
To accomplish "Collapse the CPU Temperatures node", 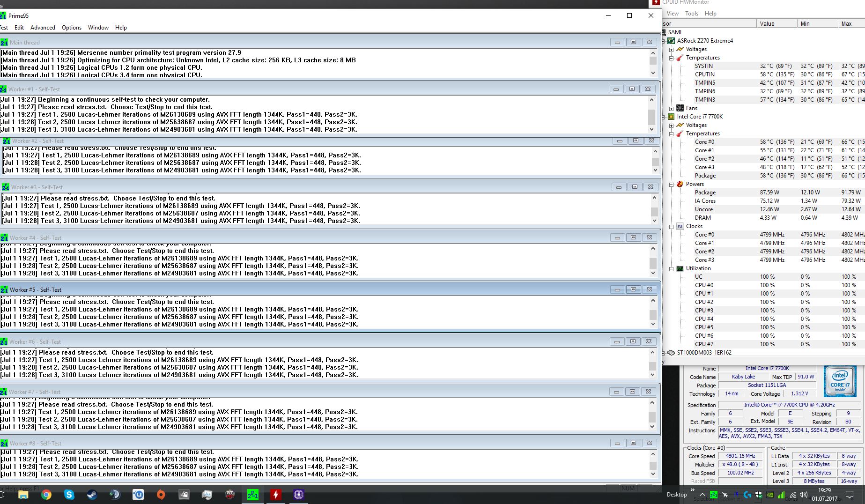I will click(671, 133).
